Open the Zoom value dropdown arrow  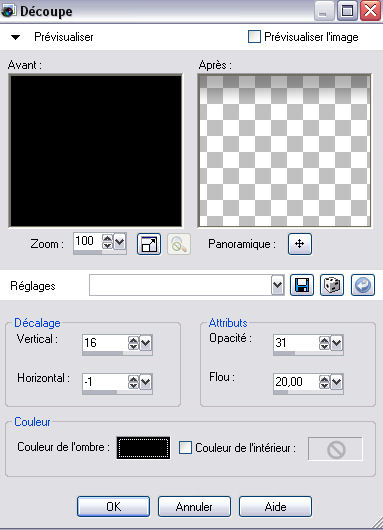click(120, 242)
